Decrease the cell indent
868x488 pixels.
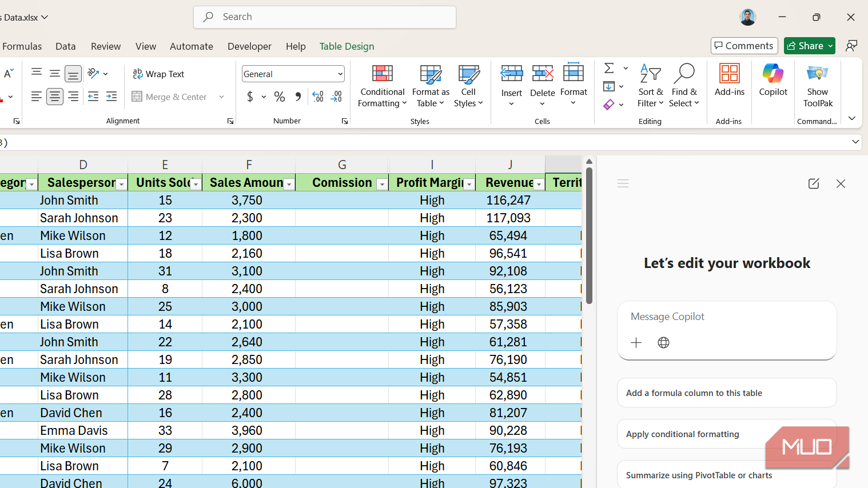click(93, 97)
